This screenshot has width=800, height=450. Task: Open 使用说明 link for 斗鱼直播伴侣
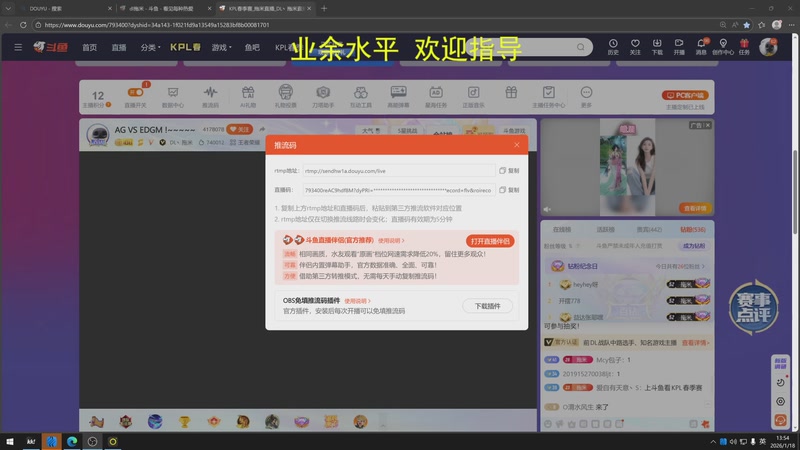(x=391, y=240)
